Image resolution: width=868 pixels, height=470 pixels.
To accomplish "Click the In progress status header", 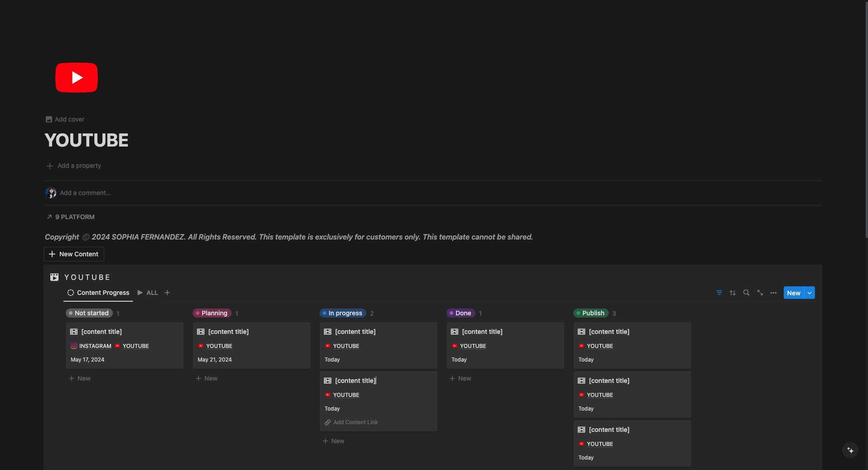I will click(343, 313).
